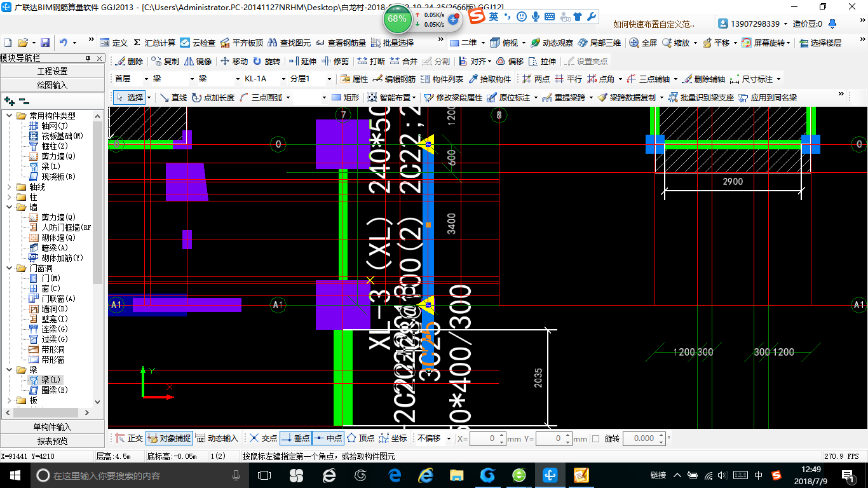Toggle 交点 intersection snap

pos(264,438)
